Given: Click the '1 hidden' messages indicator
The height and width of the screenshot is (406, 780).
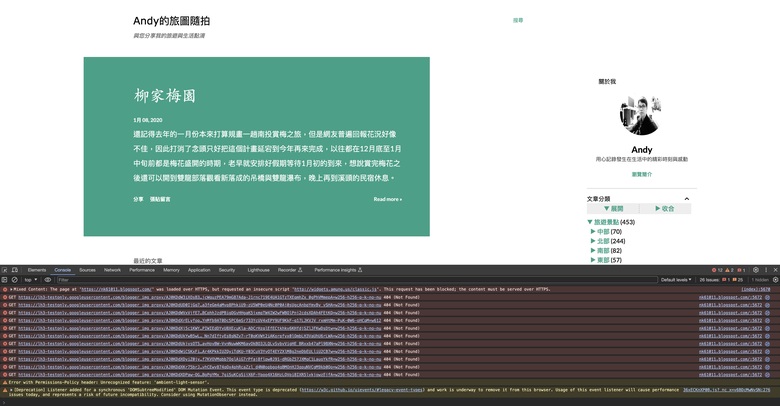Looking at the screenshot, I should (760, 280).
